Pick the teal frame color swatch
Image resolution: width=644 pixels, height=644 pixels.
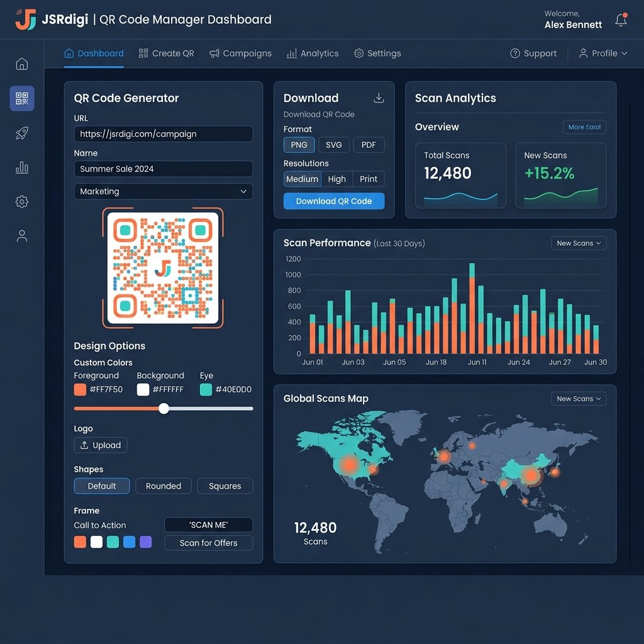pos(113,542)
